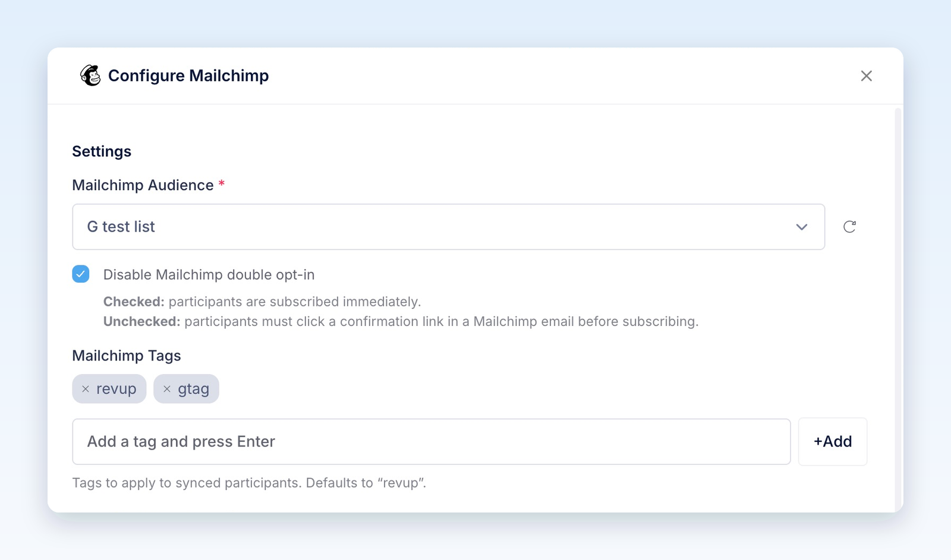Uncheck Disable Mailchimp double opt-in checkbox
951x560 pixels.
tap(81, 274)
